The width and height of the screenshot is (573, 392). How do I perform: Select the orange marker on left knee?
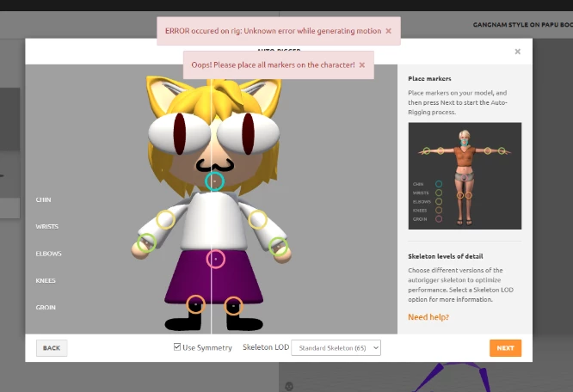click(x=195, y=304)
